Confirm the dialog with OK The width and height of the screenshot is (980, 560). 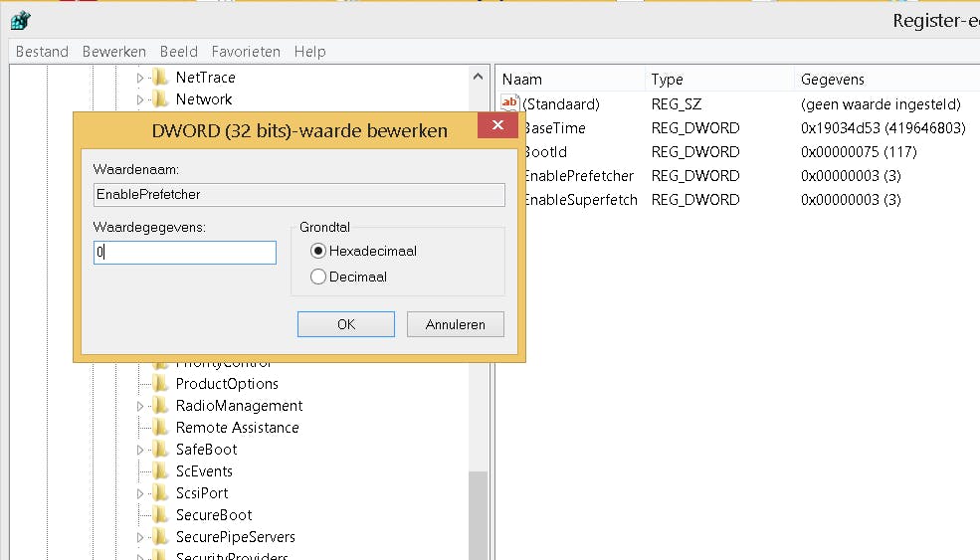click(346, 324)
